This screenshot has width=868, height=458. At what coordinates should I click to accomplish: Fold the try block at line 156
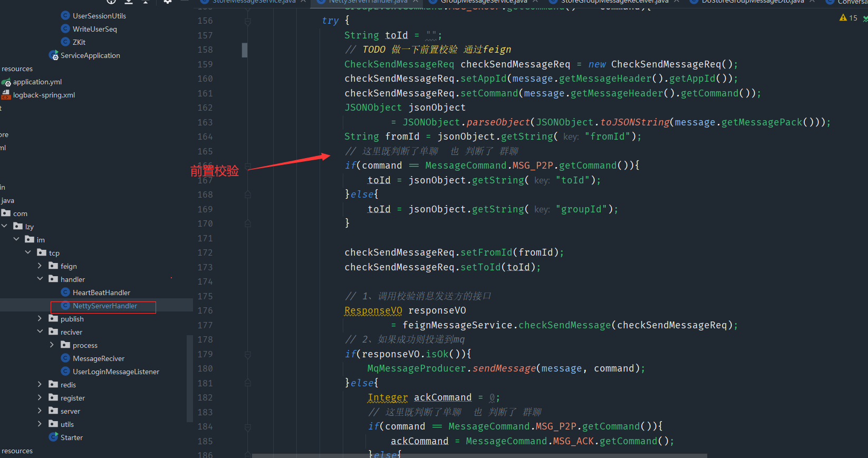tap(248, 22)
